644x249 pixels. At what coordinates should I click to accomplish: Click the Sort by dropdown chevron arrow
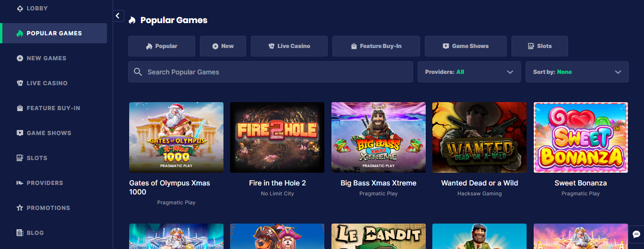click(618, 72)
